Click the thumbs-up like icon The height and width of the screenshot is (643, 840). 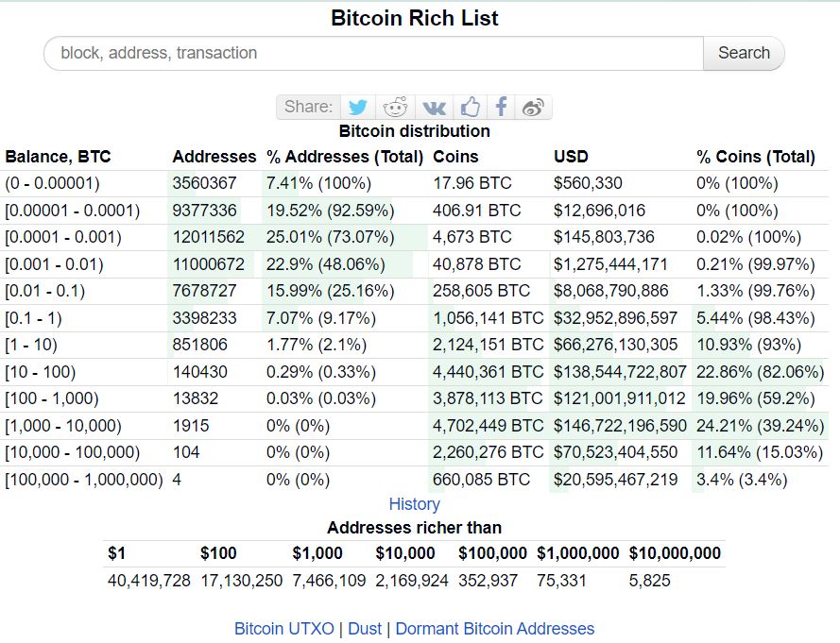471,107
